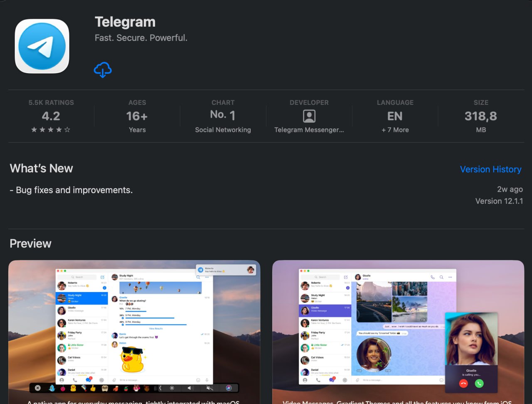Click View Results under the skating poll

156,329
